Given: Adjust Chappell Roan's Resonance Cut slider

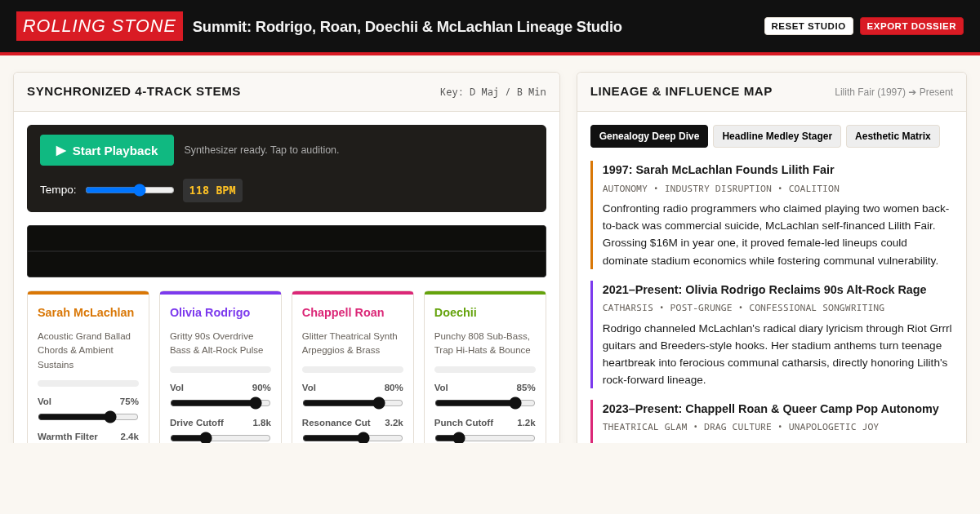Looking at the screenshot, I should [x=353, y=438].
